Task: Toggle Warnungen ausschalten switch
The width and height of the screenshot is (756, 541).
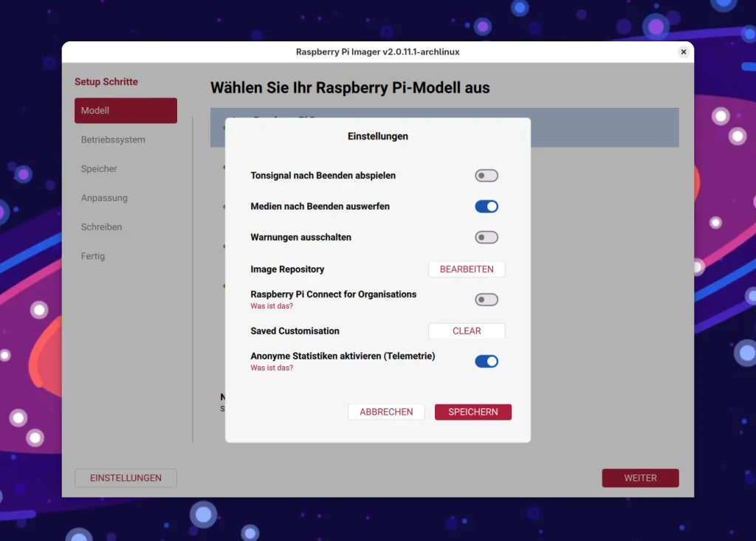Action: (x=486, y=237)
